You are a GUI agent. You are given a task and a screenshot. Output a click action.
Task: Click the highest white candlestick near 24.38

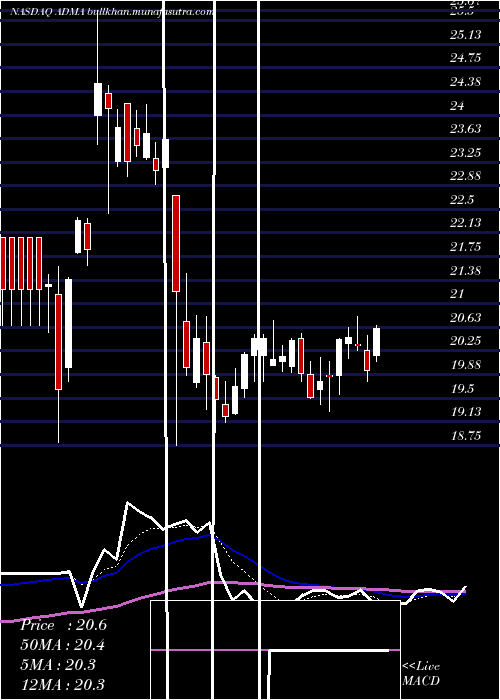tap(98, 99)
